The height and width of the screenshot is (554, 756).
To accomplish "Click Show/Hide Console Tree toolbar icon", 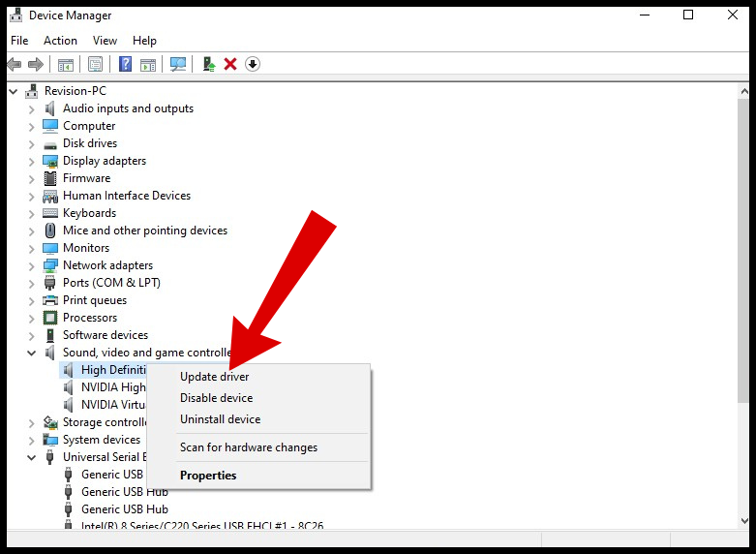I will (x=66, y=65).
